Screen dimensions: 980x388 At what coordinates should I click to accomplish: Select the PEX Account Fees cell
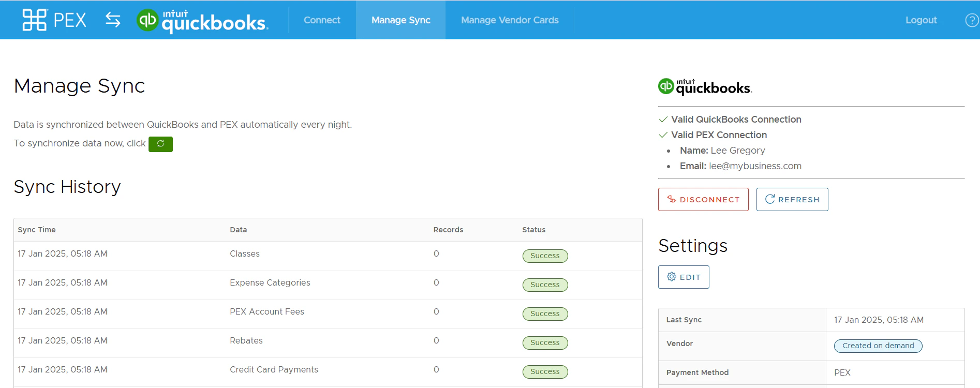[x=267, y=312]
